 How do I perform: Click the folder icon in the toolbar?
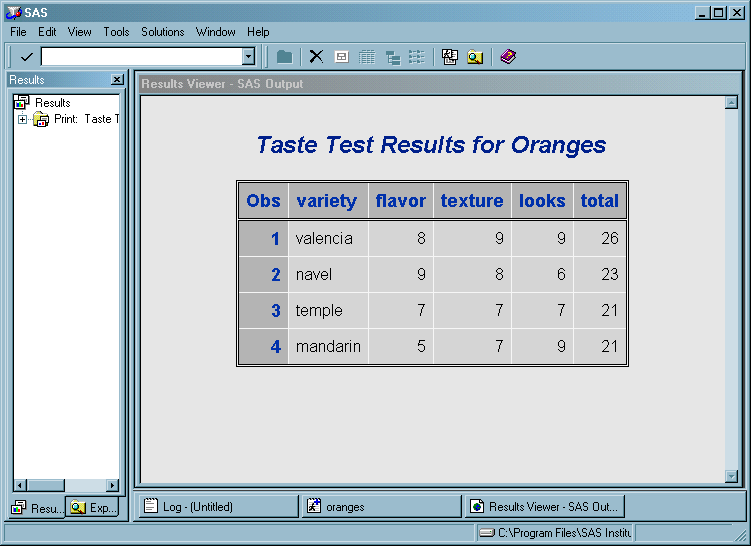tap(285, 57)
